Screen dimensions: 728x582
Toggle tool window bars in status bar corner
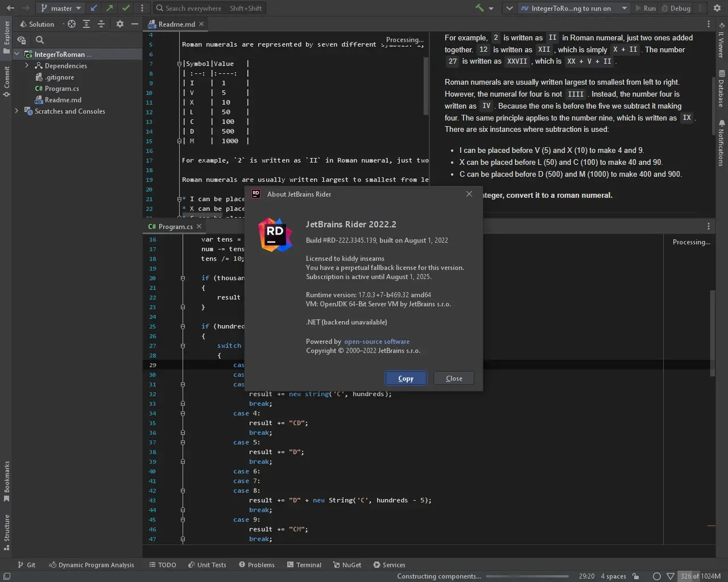coord(7,576)
